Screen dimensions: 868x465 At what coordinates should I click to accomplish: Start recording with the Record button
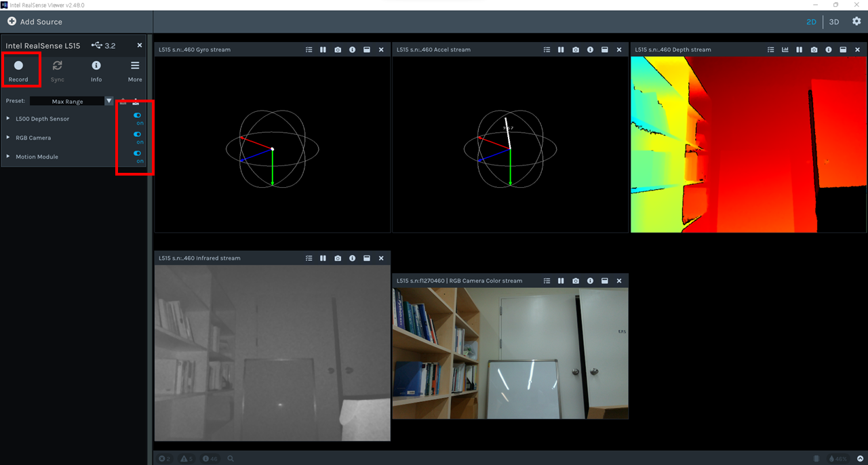pyautogui.click(x=18, y=71)
